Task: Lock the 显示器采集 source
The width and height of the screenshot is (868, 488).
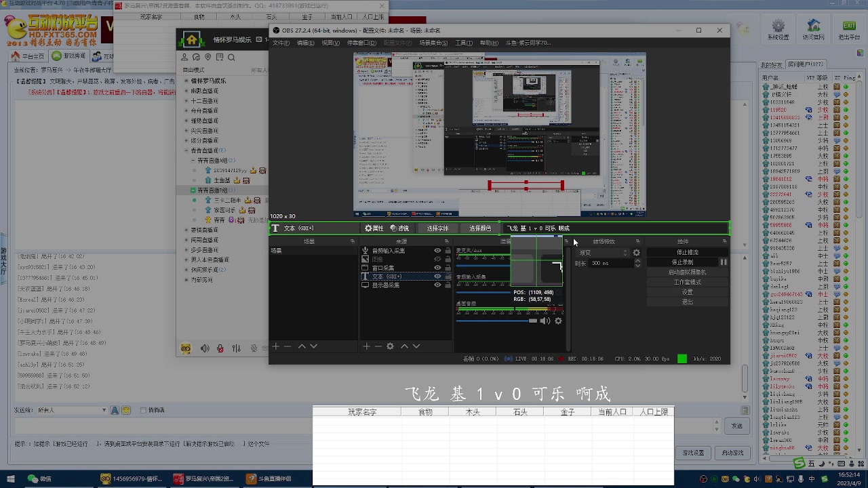Action: 448,285
